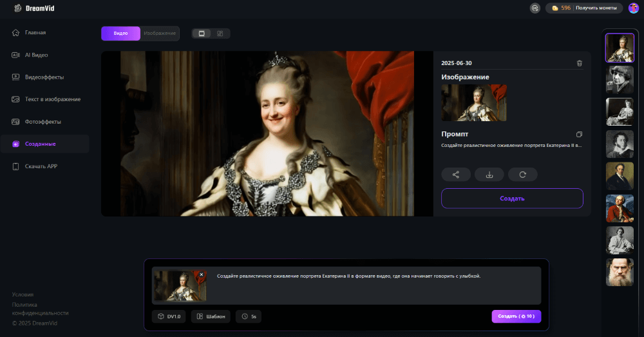The width and height of the screenshot is (644, 337).
Task: Click the 596 coins balance
Action: 562,8
